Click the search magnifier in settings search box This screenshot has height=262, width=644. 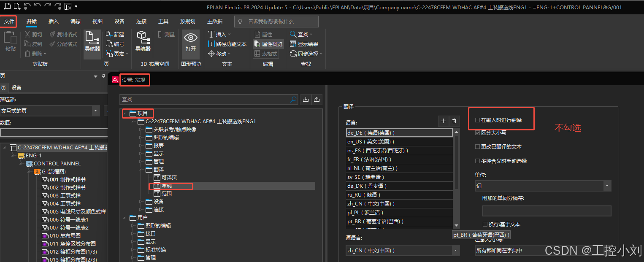(x=293, y=100)
